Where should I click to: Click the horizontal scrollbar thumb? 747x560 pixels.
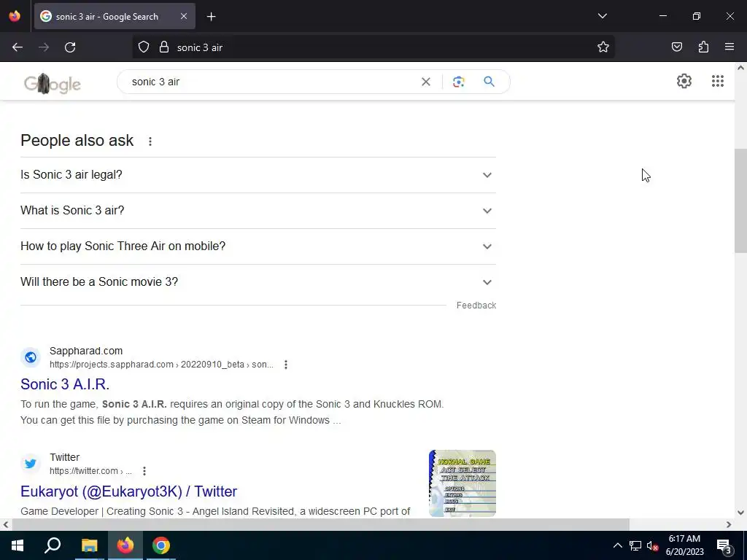(x=321, y=524)
